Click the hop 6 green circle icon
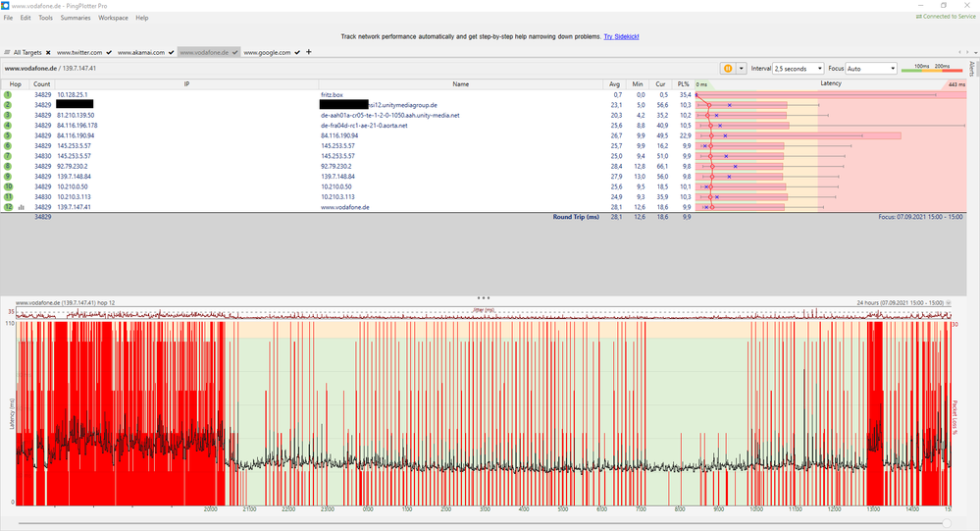The image size is (980, 531). point(8,145)
